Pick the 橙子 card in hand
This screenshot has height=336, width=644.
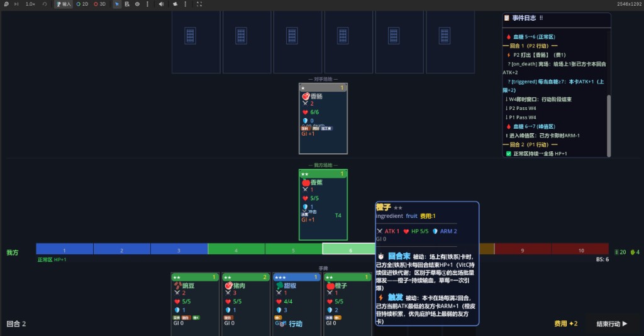[348, 305]
